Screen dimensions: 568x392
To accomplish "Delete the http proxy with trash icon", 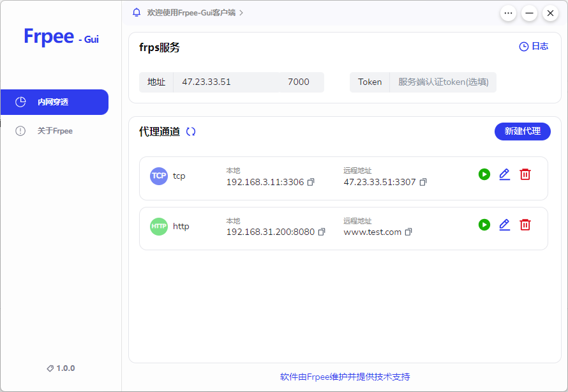I will coord(525,225).
